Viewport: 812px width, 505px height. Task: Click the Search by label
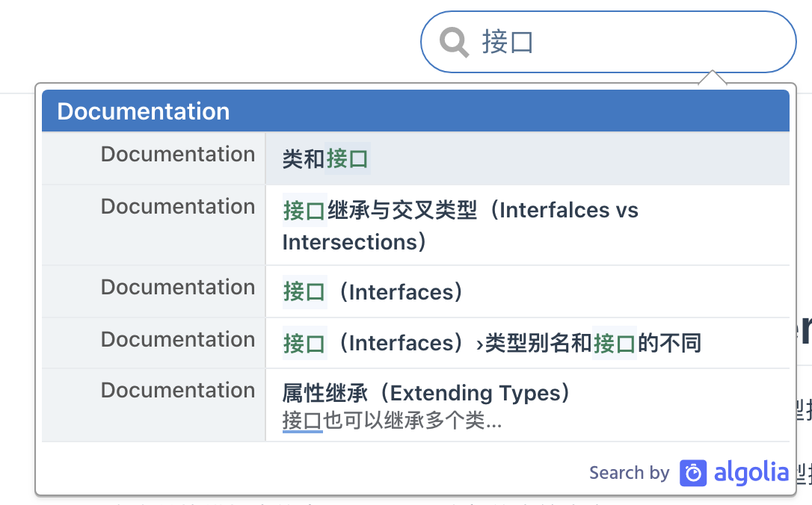click(x=629, y=473)
